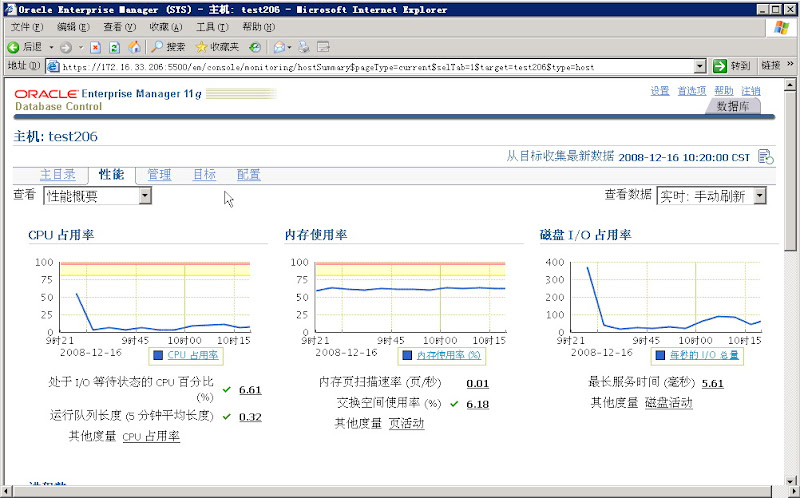
Task: Click the Print icon in toolbar
Action: point(304,47)
